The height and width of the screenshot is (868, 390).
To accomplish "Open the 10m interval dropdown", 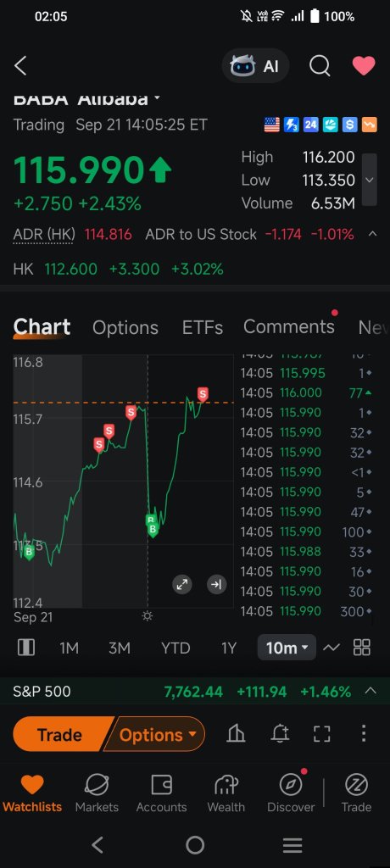I will (287, 647).
